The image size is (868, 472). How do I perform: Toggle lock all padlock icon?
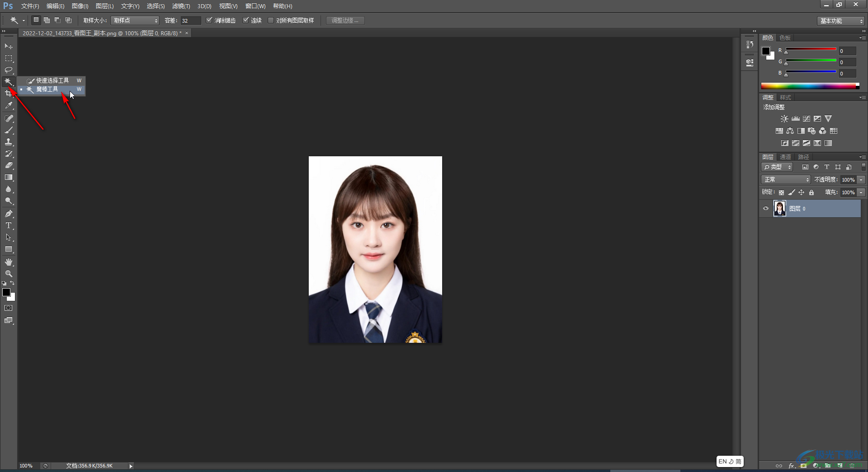[x=811, y=192]
